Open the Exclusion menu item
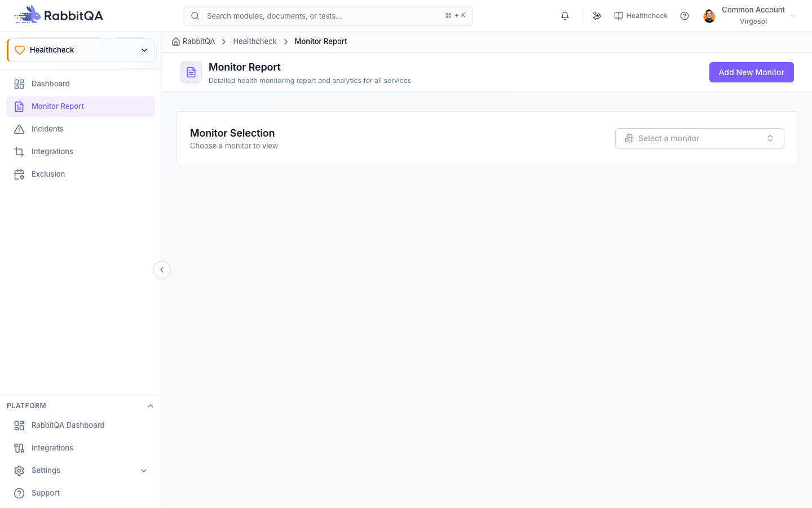Screen dimensions: 812x508 81,174
